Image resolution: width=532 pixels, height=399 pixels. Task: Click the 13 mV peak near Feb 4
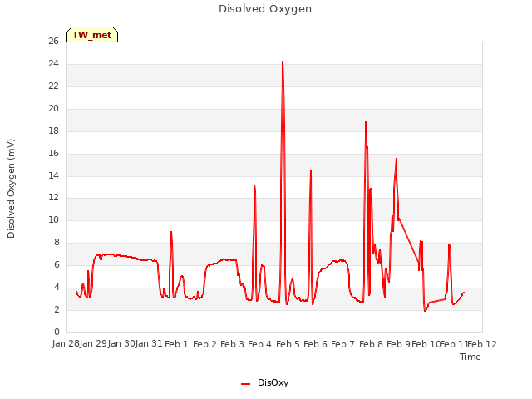(x=254, y=185)
